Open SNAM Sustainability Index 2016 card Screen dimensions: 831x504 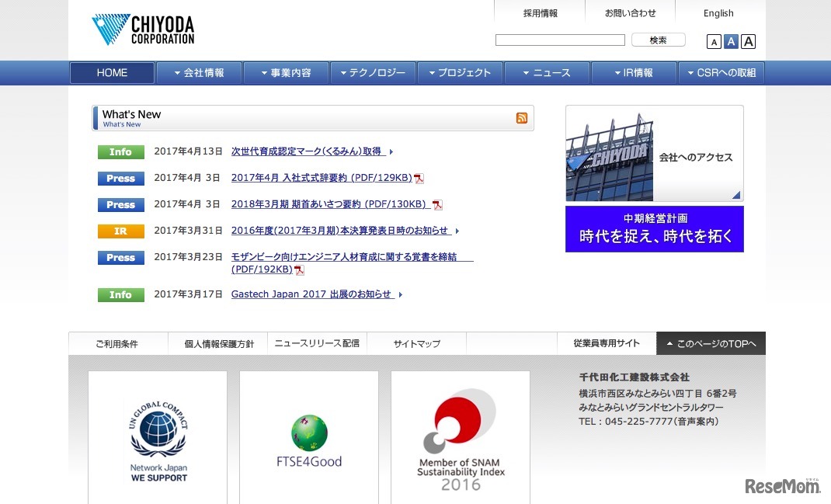(x=461, y=438)
